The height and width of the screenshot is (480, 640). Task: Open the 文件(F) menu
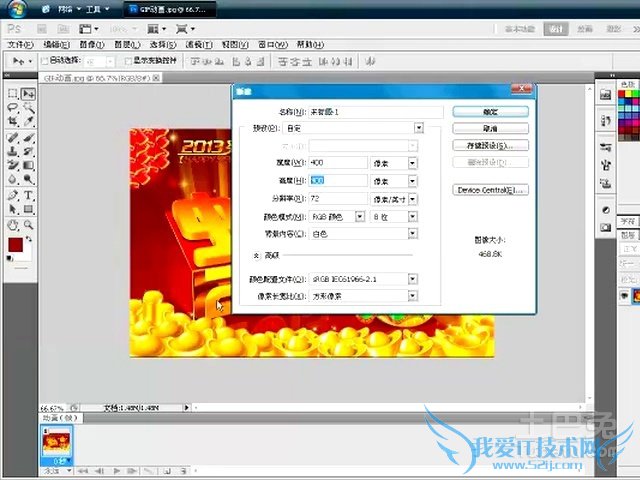click(20, 44)
